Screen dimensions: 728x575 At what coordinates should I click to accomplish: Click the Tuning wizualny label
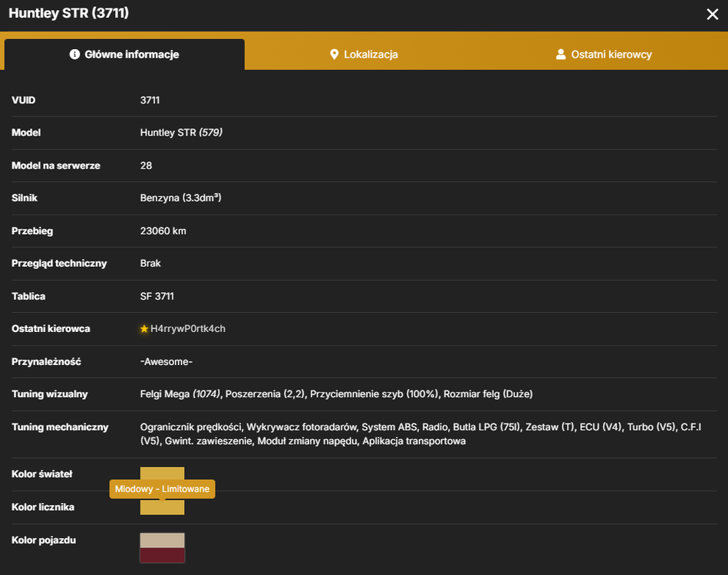(50, 394)
